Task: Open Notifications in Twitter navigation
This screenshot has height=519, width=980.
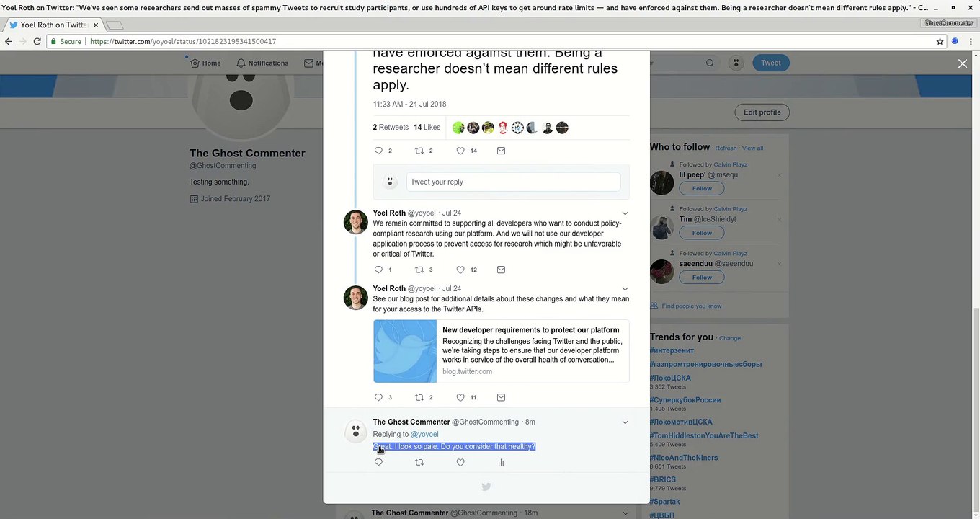Action: click(262, 63)
